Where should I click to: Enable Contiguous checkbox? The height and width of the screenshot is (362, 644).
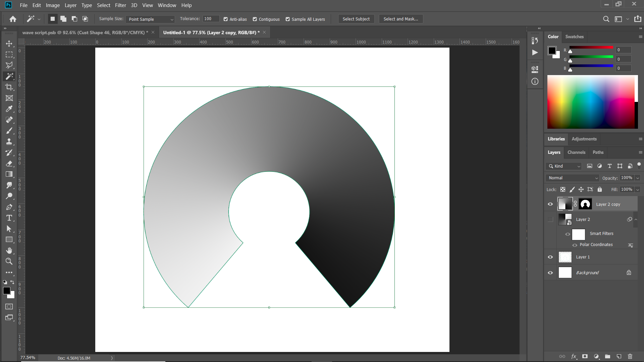click(x=255, y=18)
